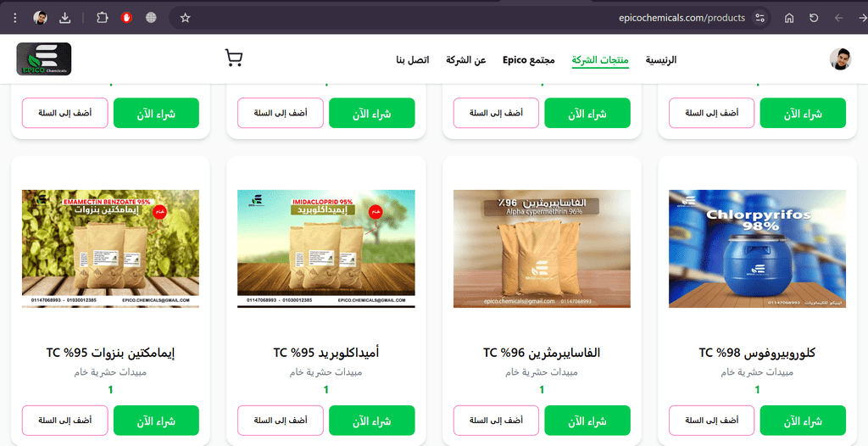
Task: Select the الرئيسية menu item
Action: tap(661, 59)
